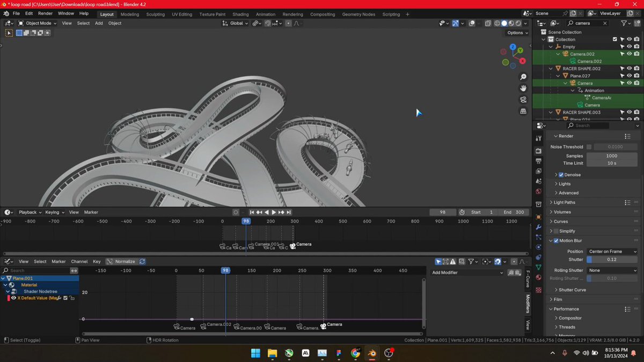
Task: Toggle Motion Blur checkbox
Action: point(556,241)
